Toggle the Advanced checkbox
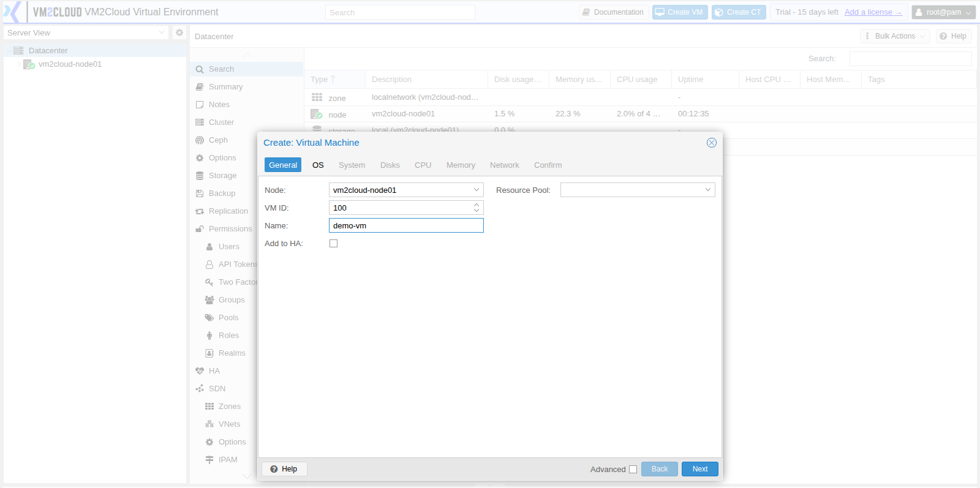Image resolution: width=980 pixels, height=488 pixels. 633,470
